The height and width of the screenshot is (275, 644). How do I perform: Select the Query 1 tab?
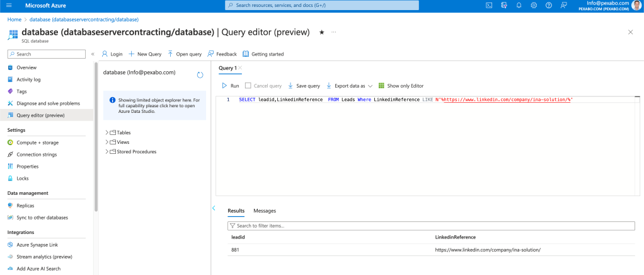227,68
